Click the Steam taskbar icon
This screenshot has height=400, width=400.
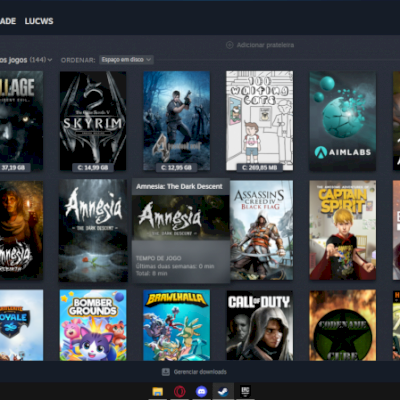click(223, 391)
